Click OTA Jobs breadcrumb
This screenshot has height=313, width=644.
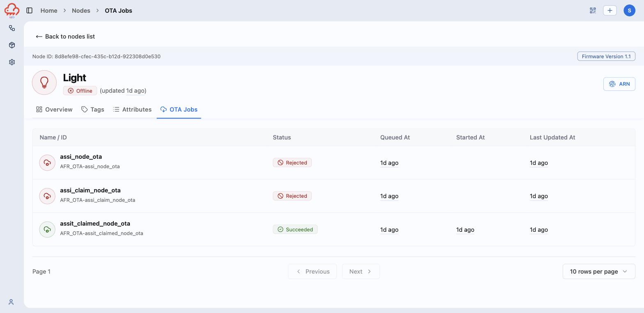pyautogui.click(x=118, y=10)
